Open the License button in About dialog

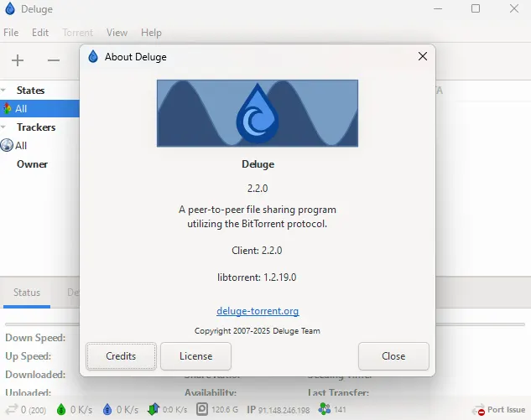(x=195, y=356)
